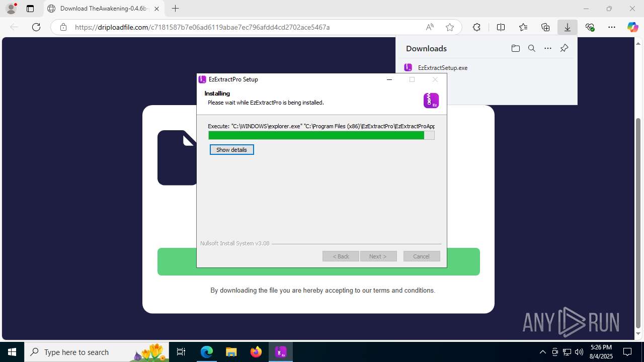Toggle the Split screen icon
Viewport: 644px width, 362px height.
click(x=501, y=27)
